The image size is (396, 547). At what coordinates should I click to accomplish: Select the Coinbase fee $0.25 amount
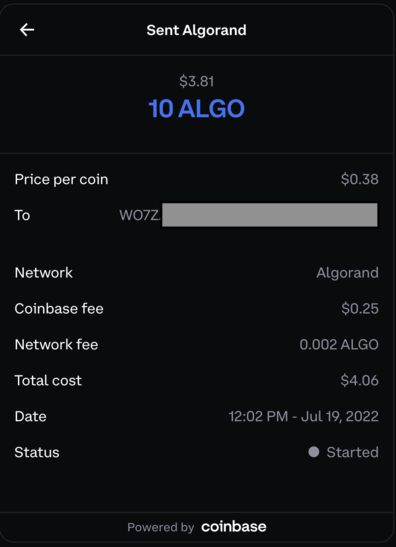click(360, 308)
